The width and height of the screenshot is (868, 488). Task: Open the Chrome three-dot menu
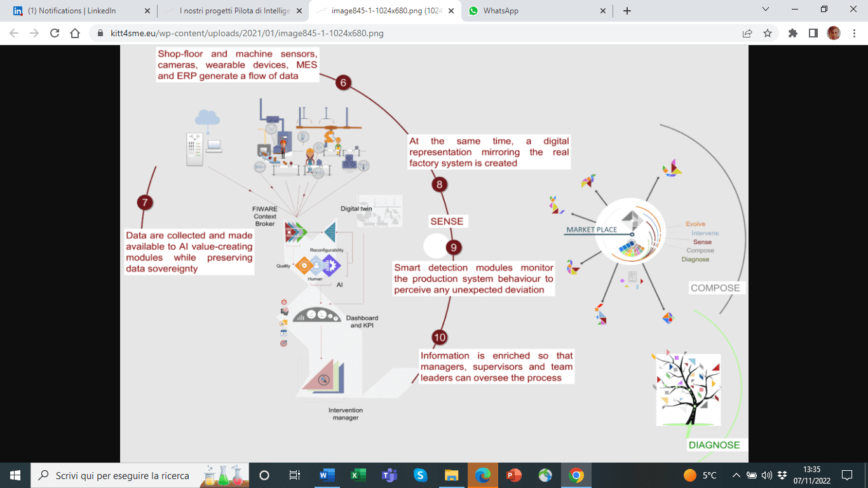[854, 33]
